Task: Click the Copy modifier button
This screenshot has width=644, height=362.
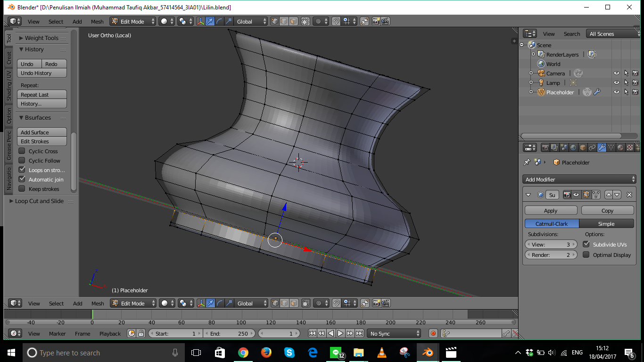Action: [x=607, y=210]
